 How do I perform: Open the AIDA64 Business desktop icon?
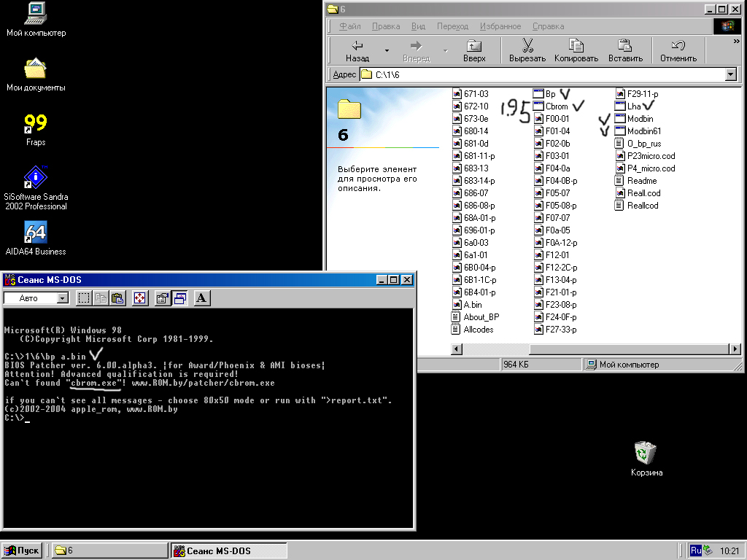(36, 233)
